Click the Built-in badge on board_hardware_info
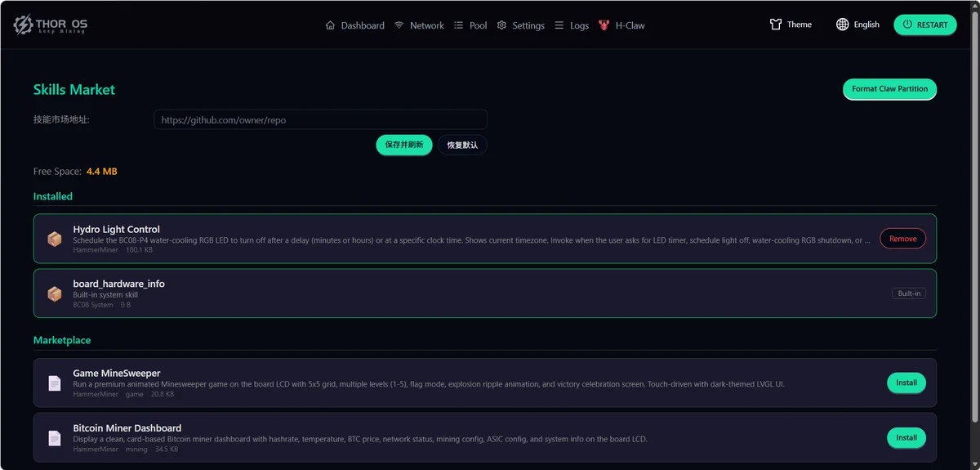 click(909, 293)
